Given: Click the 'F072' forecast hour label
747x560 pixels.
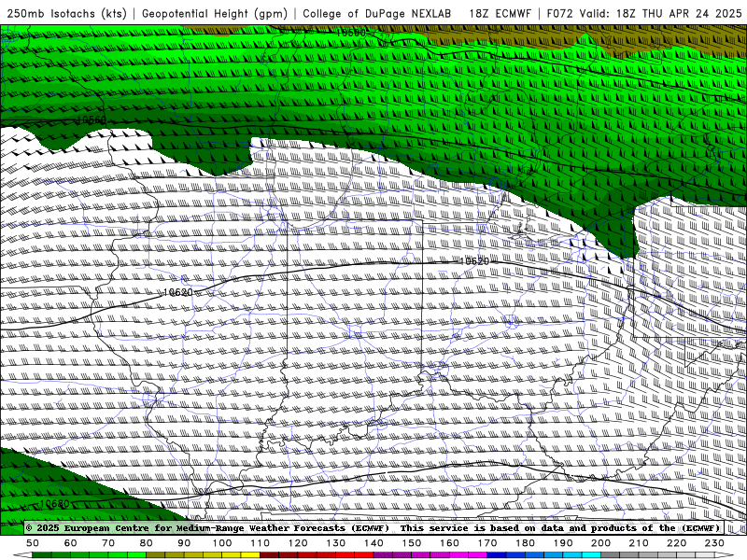Looking at the screenshot, I should tap(559, 13).
